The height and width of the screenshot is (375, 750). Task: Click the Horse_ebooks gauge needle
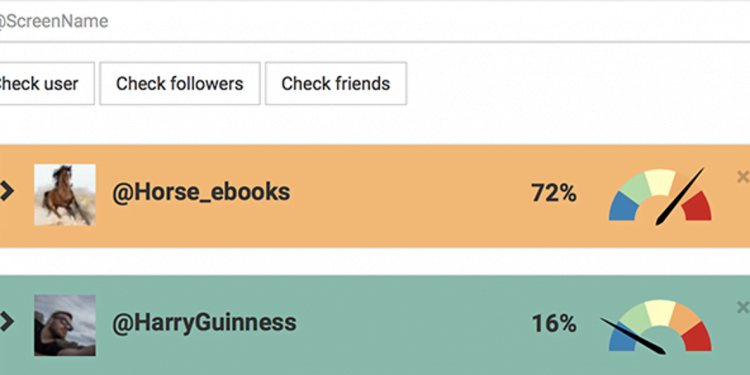(x=680, y=196)
